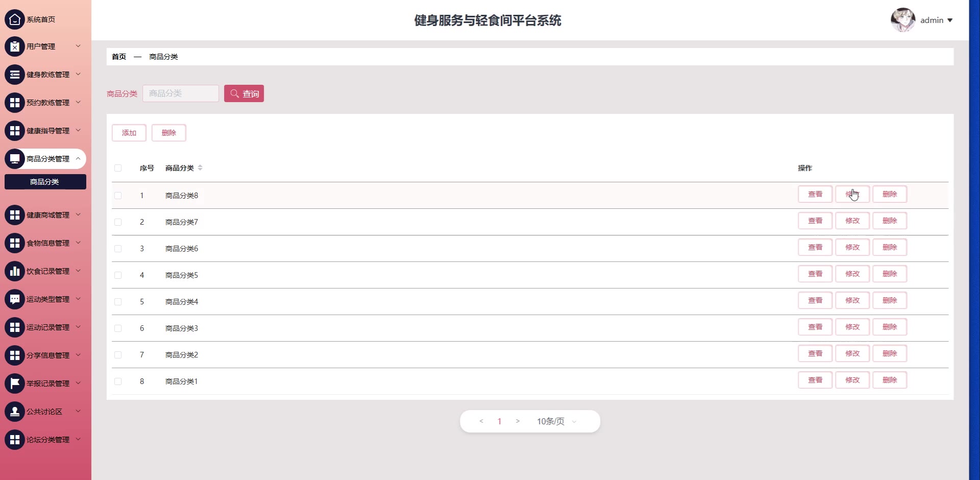The width and height of the screenshot is (980, 480).
Task: Click the flag icon beside 举报记录管理
Action: click(15, 383)
